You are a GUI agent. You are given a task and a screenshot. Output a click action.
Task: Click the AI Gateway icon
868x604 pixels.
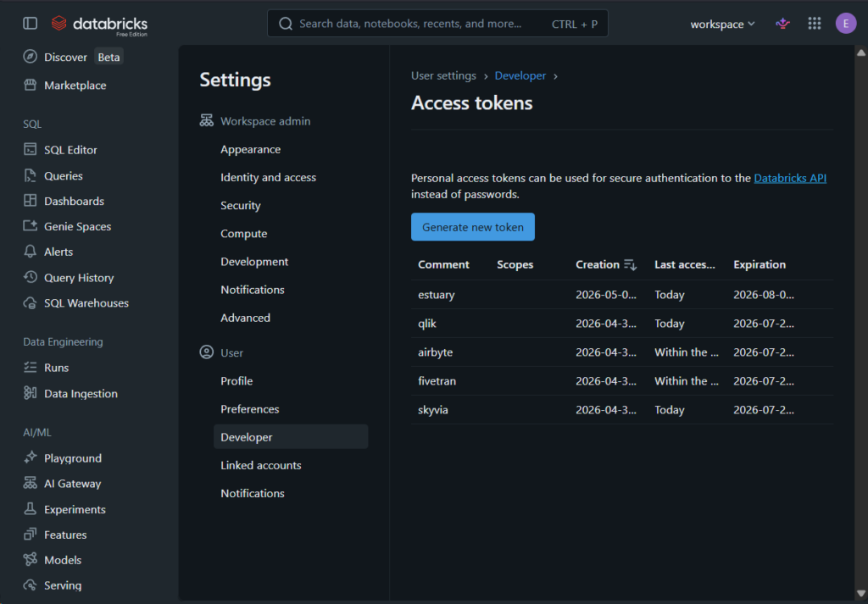[30, 484]
